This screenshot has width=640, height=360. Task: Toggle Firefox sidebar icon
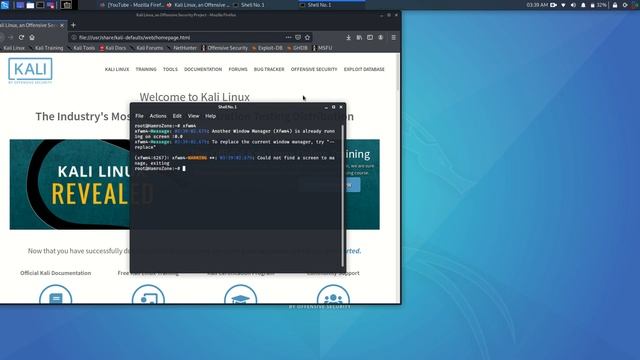coord(370,37)
